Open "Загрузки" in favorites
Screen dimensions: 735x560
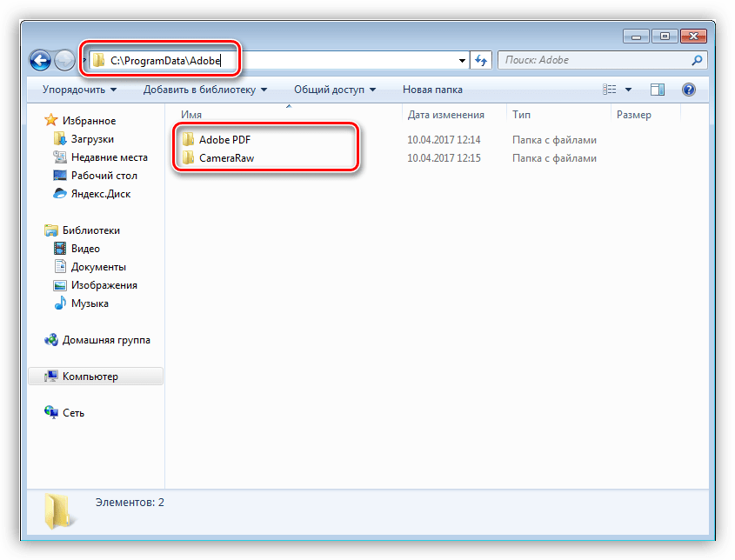click(x=92, y=139)
